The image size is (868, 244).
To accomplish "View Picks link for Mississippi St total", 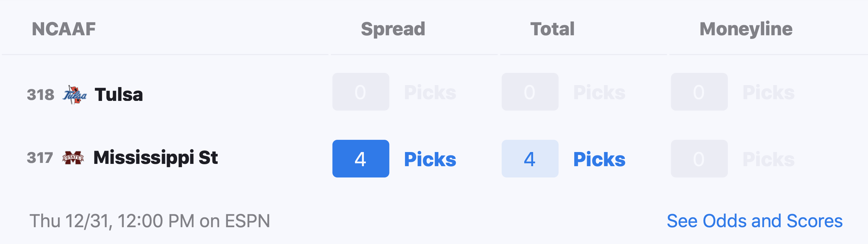I will point(599,159).
